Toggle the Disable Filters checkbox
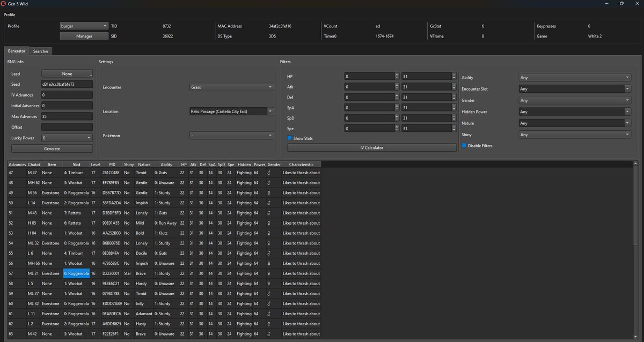This screenshot has height=342, width=644. (464, 145)
